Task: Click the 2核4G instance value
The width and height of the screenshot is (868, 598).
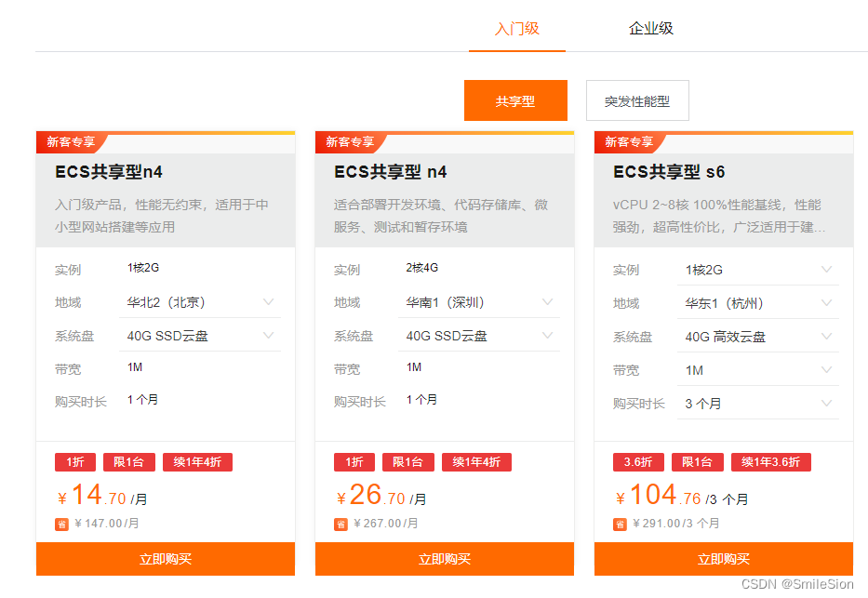Action: click(421, 268)
